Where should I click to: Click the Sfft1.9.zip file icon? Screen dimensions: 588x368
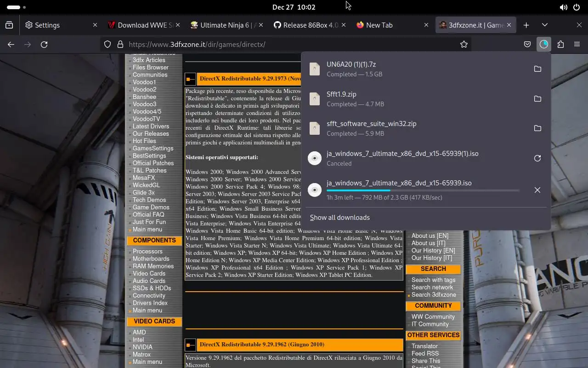coord(315,99)
